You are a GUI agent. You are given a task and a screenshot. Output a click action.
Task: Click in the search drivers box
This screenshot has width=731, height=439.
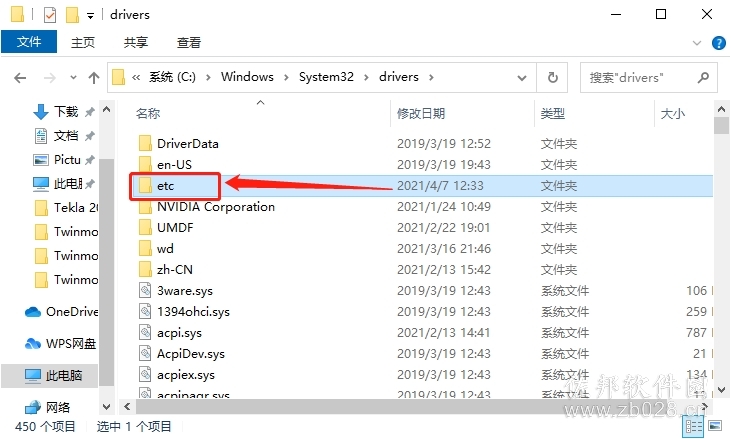[x=641, y=77]
